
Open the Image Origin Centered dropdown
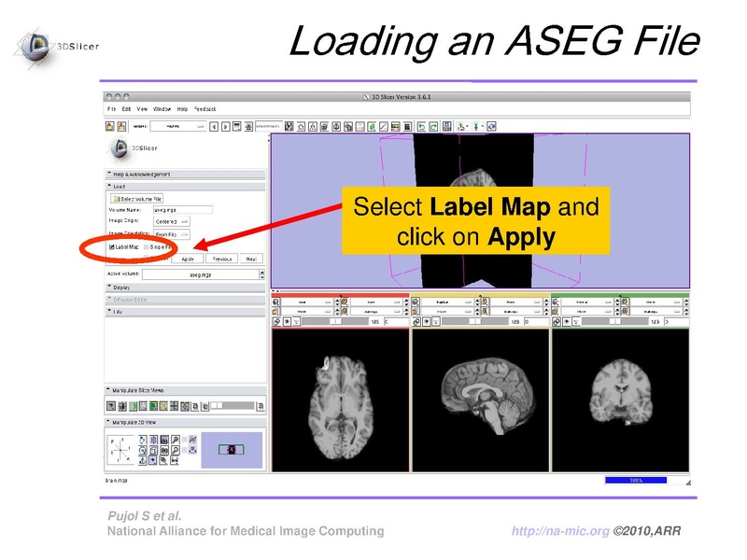coord(172,221)
